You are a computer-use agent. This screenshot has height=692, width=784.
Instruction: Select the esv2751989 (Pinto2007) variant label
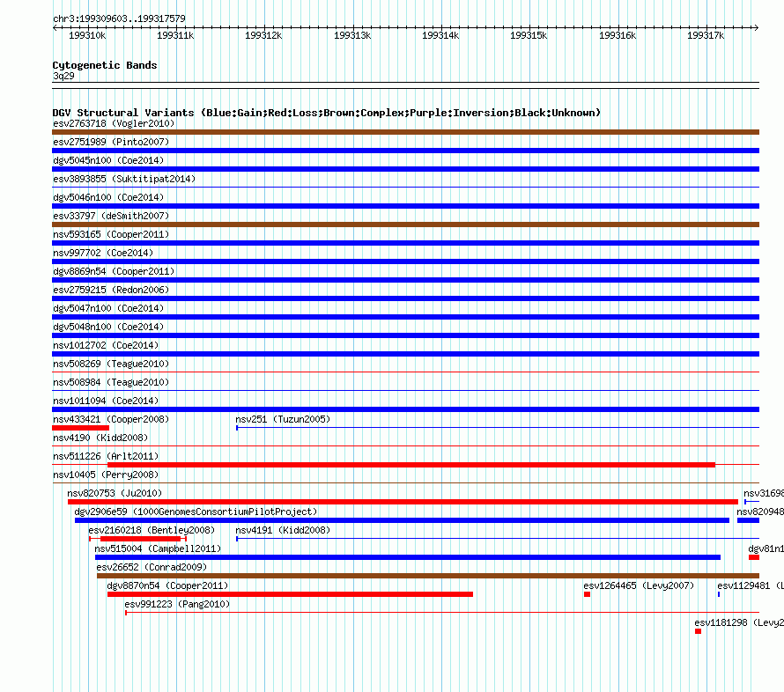[111, 142]
